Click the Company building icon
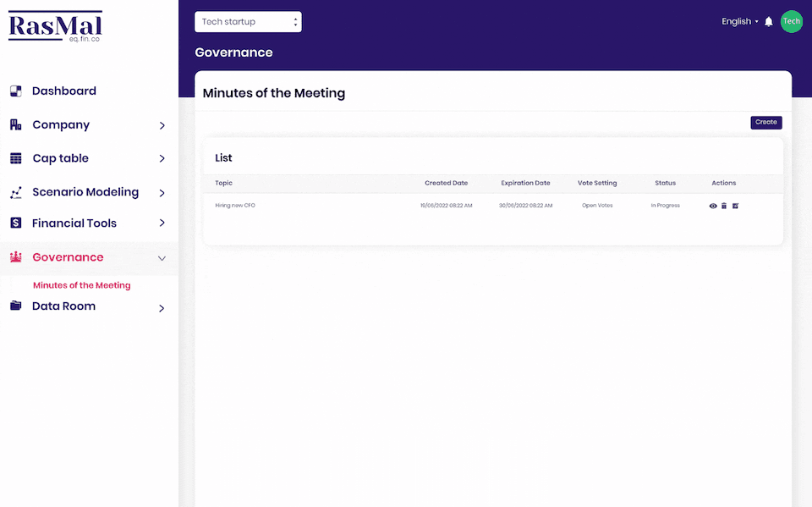The image size is (812, 507). [16, 125]
